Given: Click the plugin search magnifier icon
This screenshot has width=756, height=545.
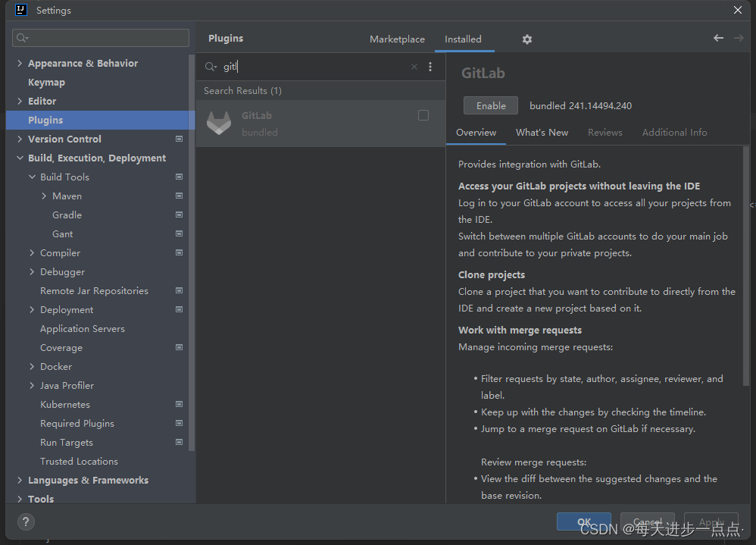Looking at the screenshot, I should click(211, 67).
